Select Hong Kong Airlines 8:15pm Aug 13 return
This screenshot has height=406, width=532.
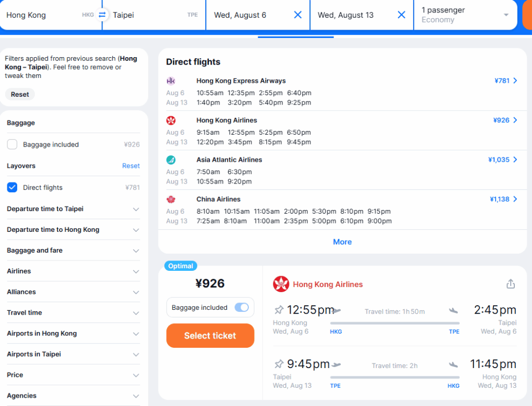click(x=270, y=142)
